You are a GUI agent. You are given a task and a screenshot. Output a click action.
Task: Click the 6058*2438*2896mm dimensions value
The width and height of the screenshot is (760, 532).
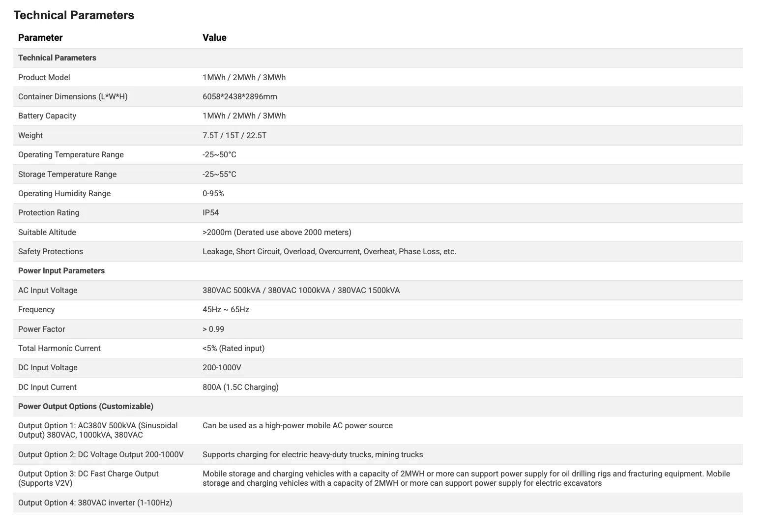click(x=240, y=97)
